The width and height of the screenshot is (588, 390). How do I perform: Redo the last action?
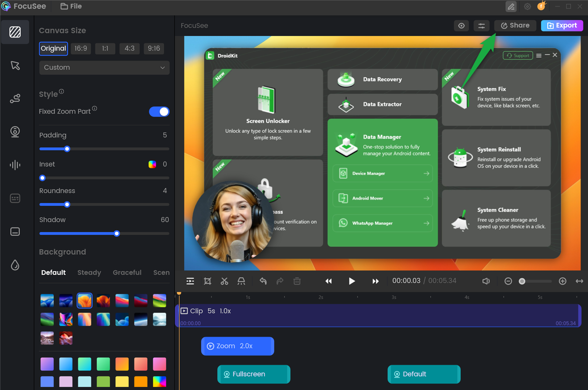click(280, 281)
